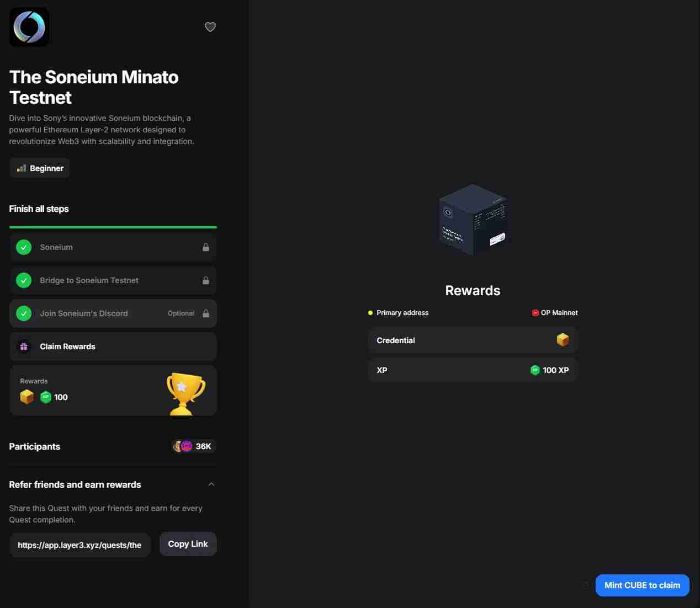Click the quest description paragraph
Image resolution: width=700 pixels, height=608 pixels.
pos(102,130)
